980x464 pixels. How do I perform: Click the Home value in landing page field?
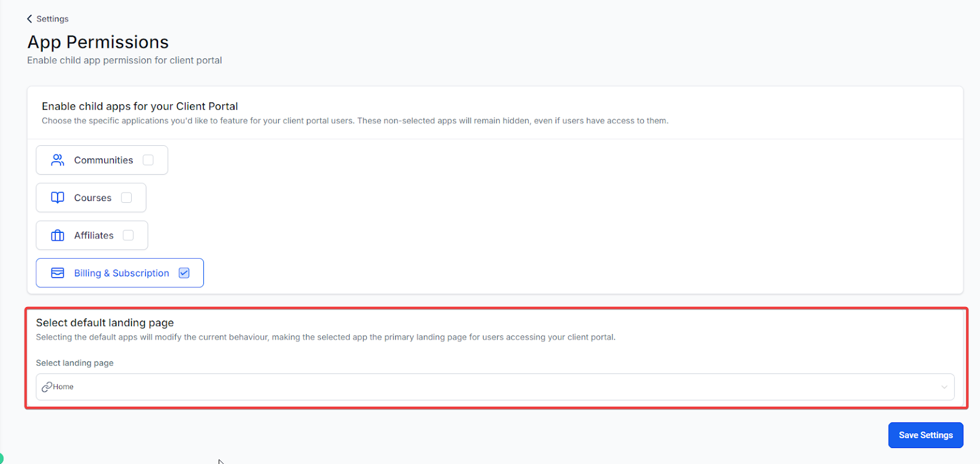[63, 387]
